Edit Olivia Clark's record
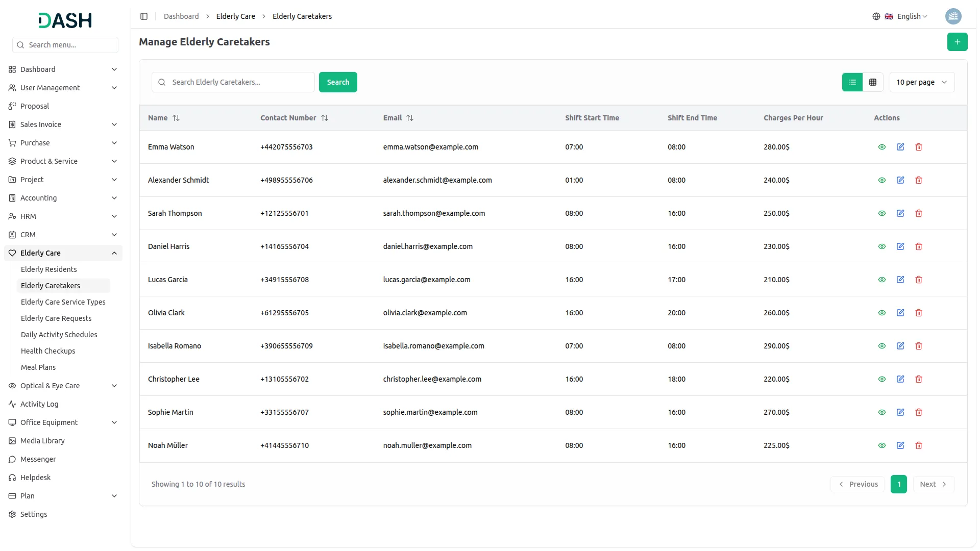This screenshot has height=551, width=980. 900,313
